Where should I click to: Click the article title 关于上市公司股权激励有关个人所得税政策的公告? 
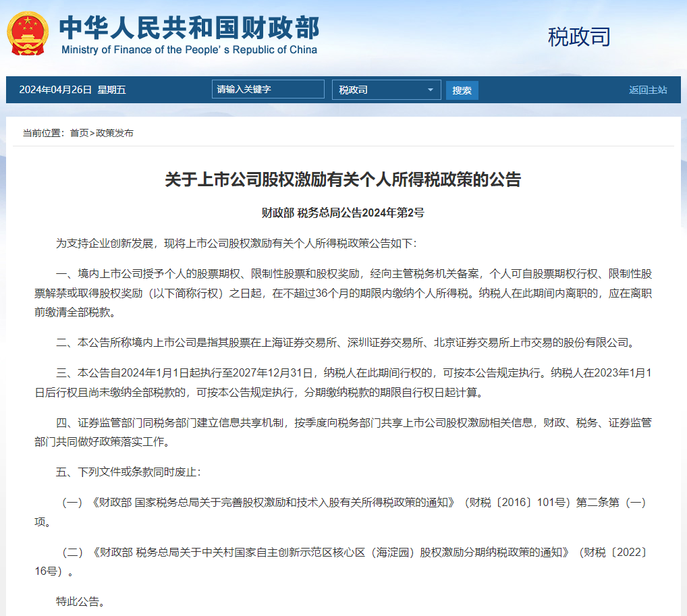(x=343, y=179)
